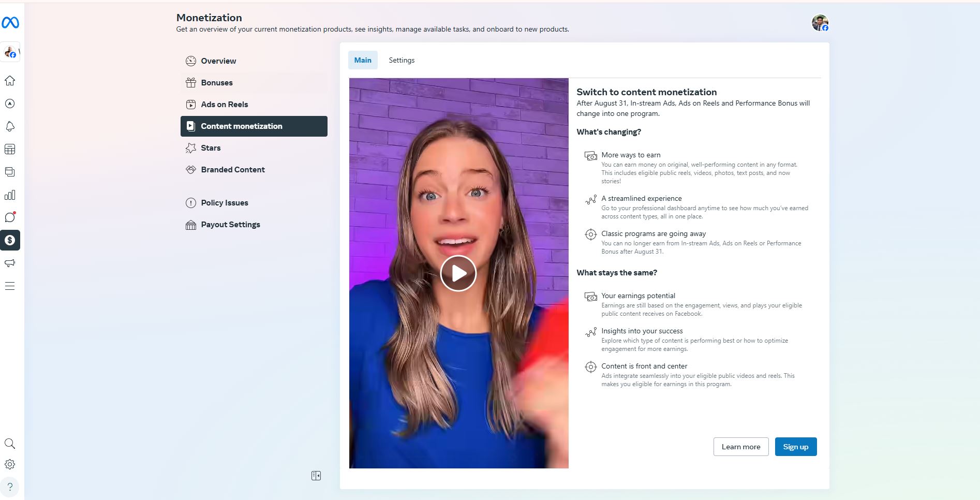
Task: Open Ads on Reels menu item
Action: (x=254, y=105)
